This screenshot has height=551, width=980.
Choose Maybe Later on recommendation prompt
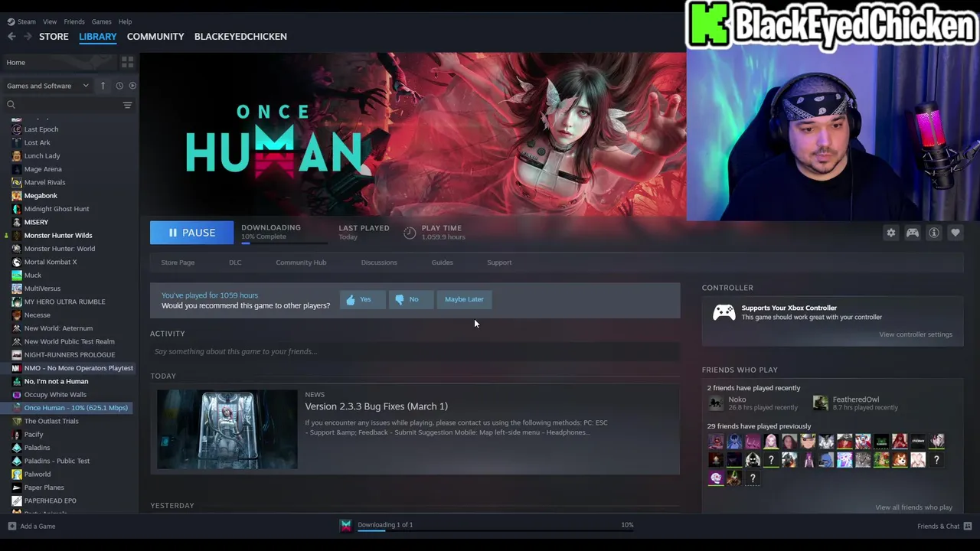tap(464, 299)
